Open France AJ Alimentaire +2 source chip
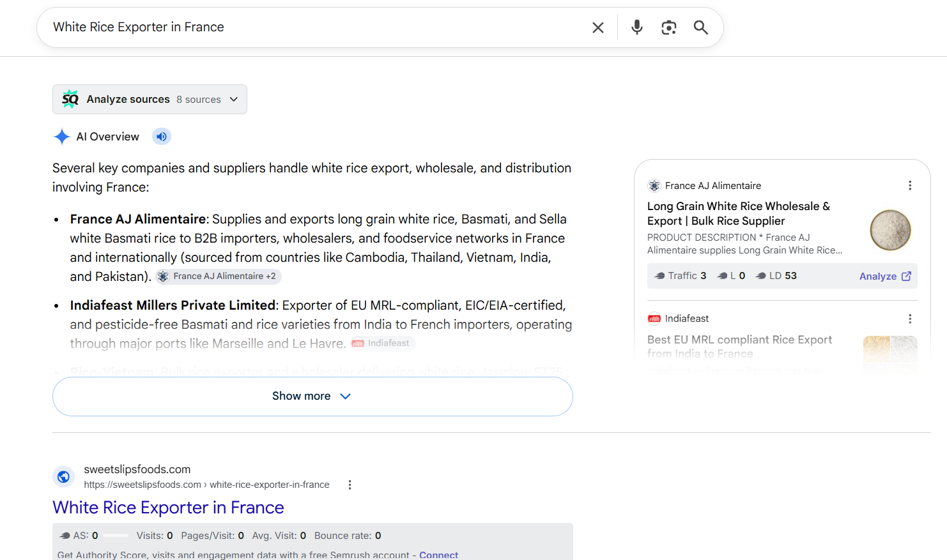947x560 pixels. [x=219, y=276]
